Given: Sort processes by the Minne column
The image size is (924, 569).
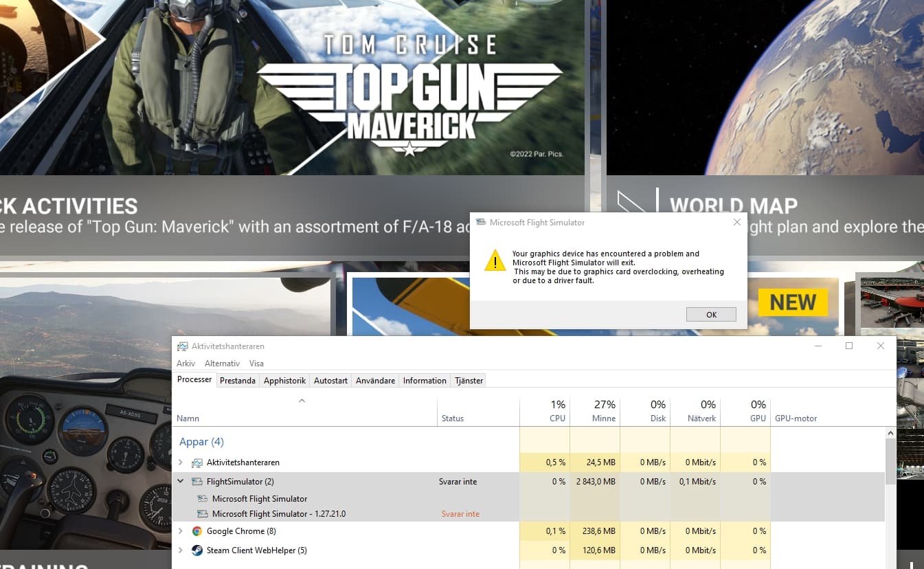Looking at the screenshot, I should tap(595, 411).
